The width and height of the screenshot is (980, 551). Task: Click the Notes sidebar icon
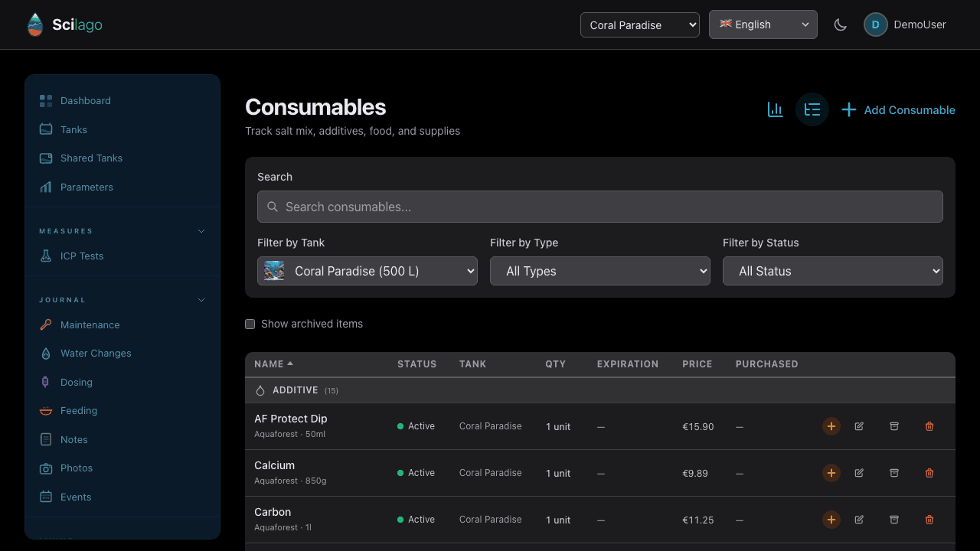click(x=46, y=439)
